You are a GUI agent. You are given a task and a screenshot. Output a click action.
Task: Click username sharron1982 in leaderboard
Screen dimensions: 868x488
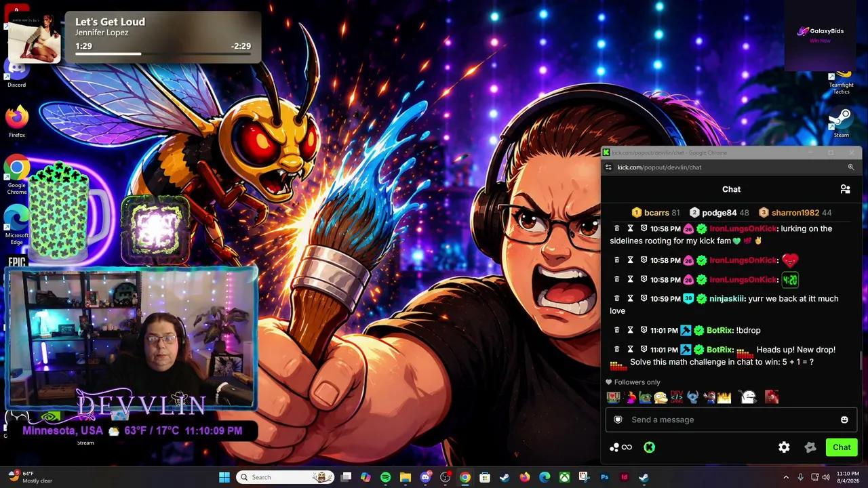[x=795, y=213]
